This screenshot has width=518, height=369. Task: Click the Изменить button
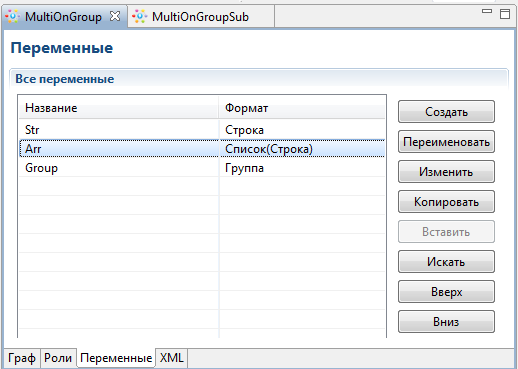click(x=446, y=172)
